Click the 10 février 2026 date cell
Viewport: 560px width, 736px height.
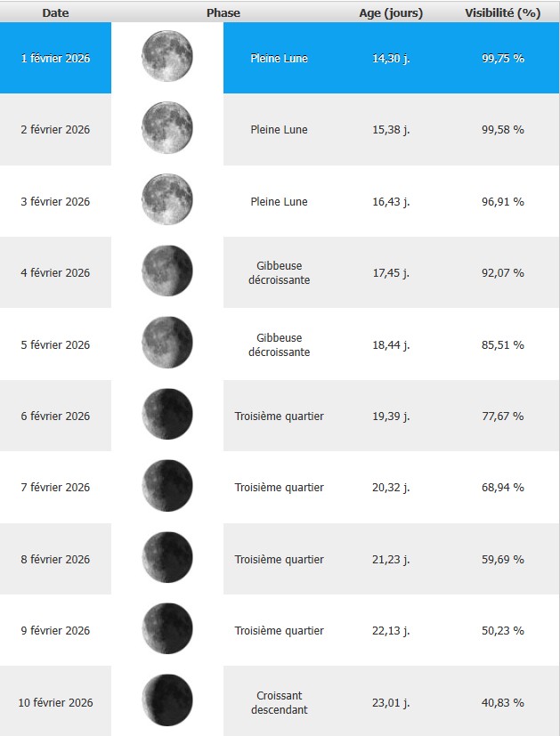pyautogui.click(x=55, y=702)
